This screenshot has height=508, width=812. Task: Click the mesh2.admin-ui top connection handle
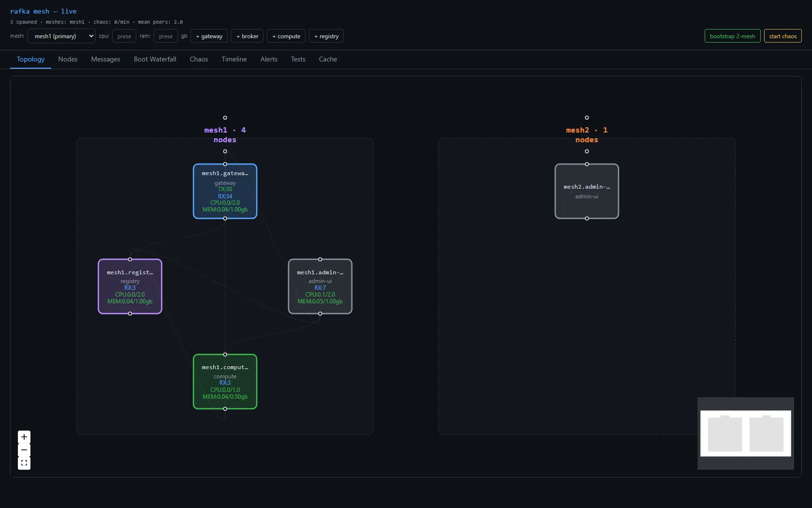click(x=587, y=164)
